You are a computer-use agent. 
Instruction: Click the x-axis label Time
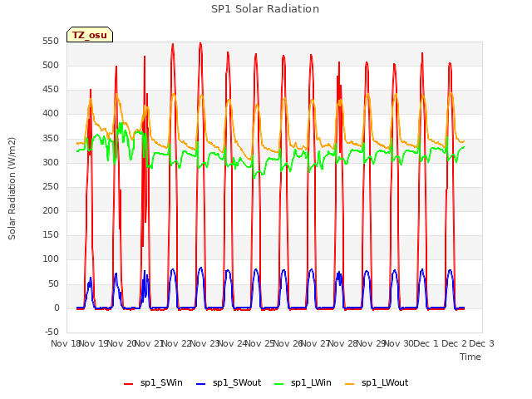click(470, 357)
